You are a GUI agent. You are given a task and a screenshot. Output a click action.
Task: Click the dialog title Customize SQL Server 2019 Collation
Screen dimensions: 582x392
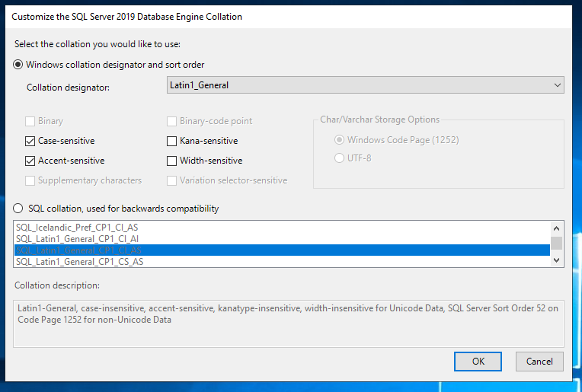pos(126,17)
